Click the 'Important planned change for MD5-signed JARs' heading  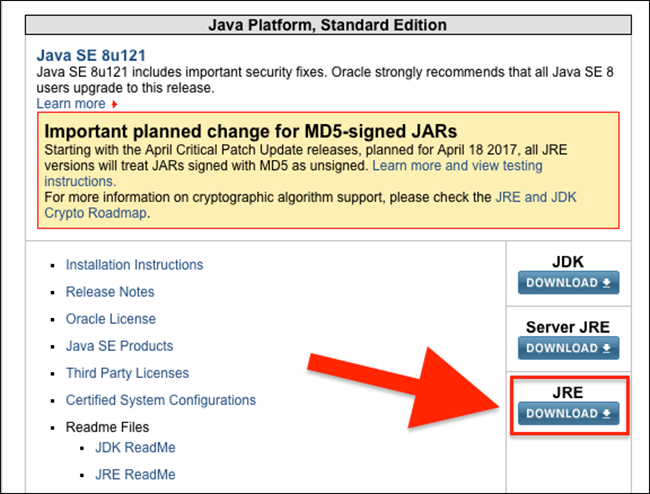(x=251, y=131)
